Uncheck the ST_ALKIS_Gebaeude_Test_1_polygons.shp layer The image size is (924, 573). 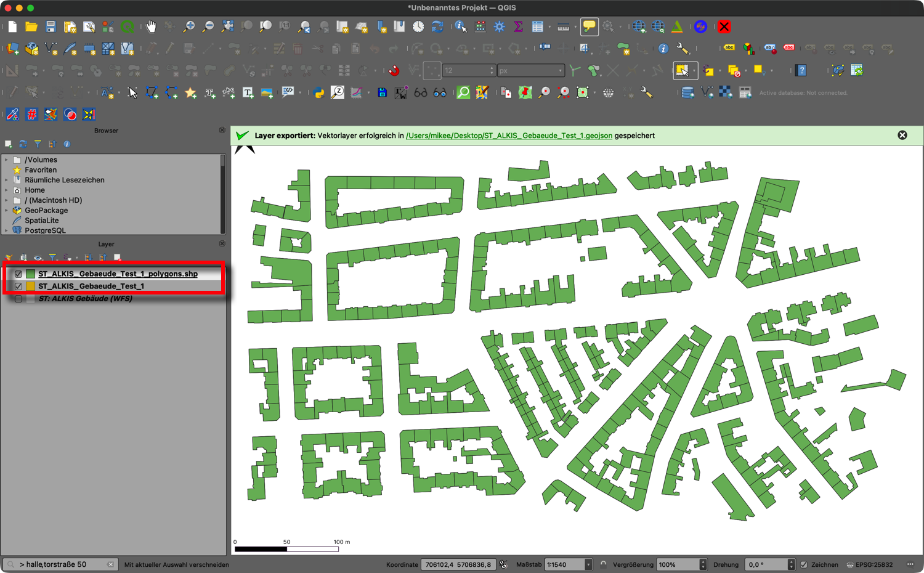[18, 274]
